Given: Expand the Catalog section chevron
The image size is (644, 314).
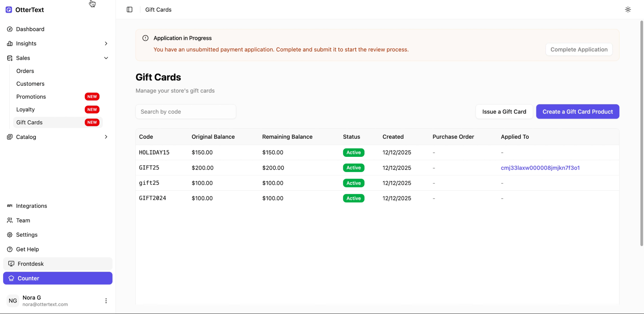Looking at the screenshot, I should pyautogui.click(x=106, y=137).
